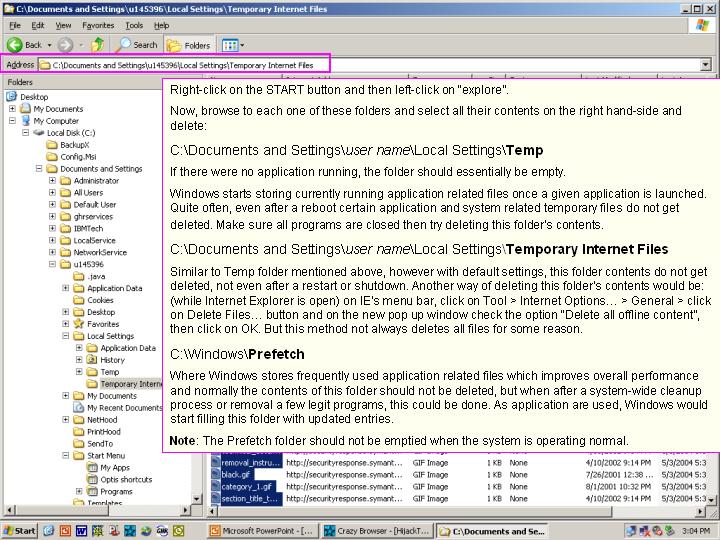Click the Optis shortcuts folder icon
Viewport: 720px width, 540px height.
tap(92, 479)
